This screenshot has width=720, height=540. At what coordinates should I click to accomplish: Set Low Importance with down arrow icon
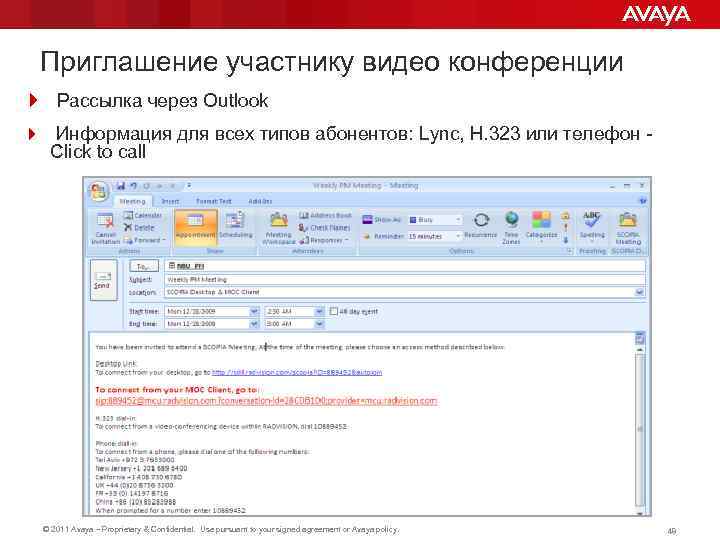(x=566, y=240)
